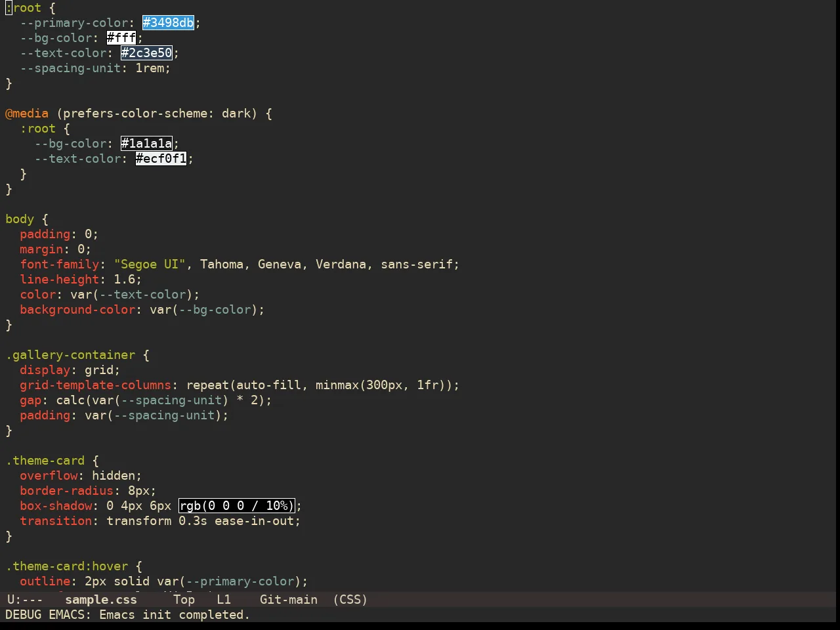Click the 'font-family' property name
The image size is (840, 630).
(x=59, y=264)
